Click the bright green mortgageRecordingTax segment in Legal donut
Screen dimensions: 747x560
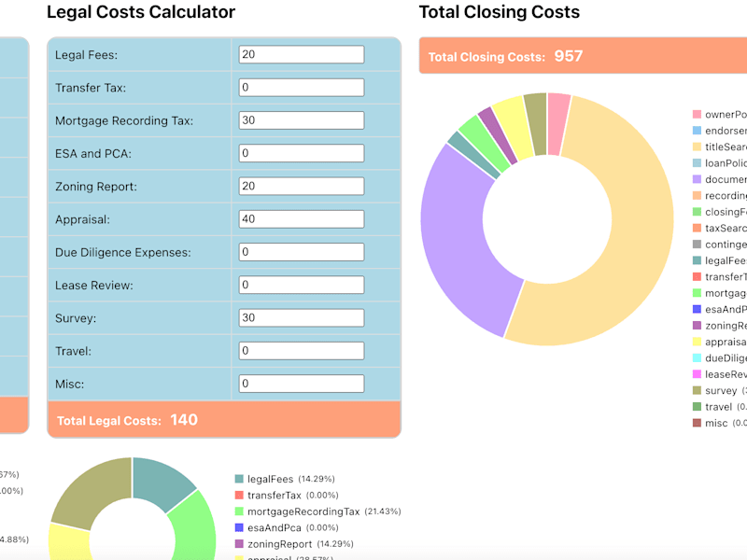195,528
